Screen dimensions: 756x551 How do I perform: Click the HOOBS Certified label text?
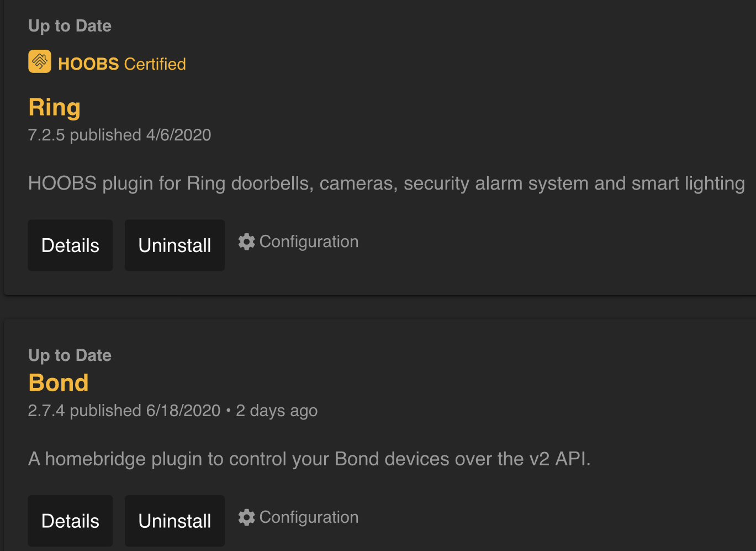point(122,64)
